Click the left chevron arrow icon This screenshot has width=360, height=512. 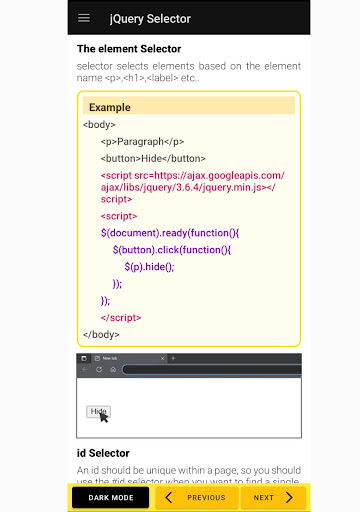(169, 497)
